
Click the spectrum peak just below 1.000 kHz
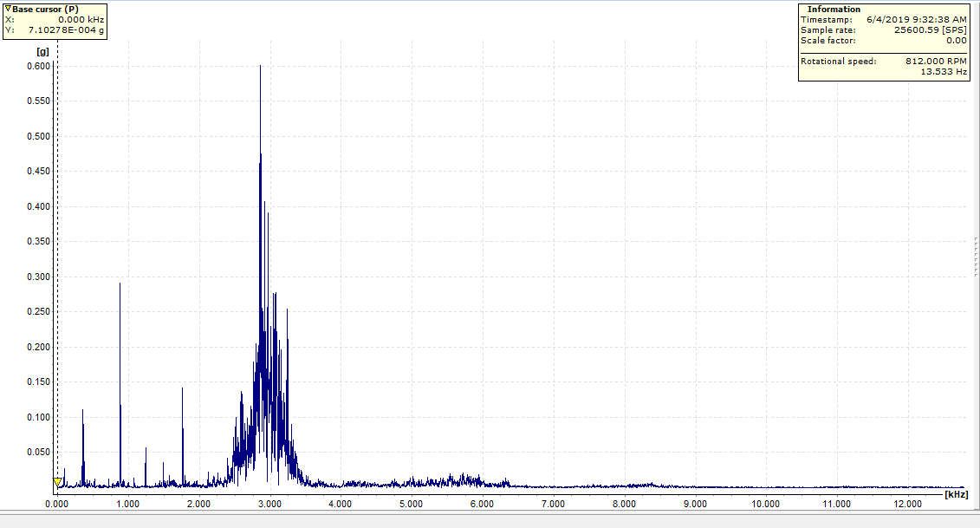(x=120, y=284)
